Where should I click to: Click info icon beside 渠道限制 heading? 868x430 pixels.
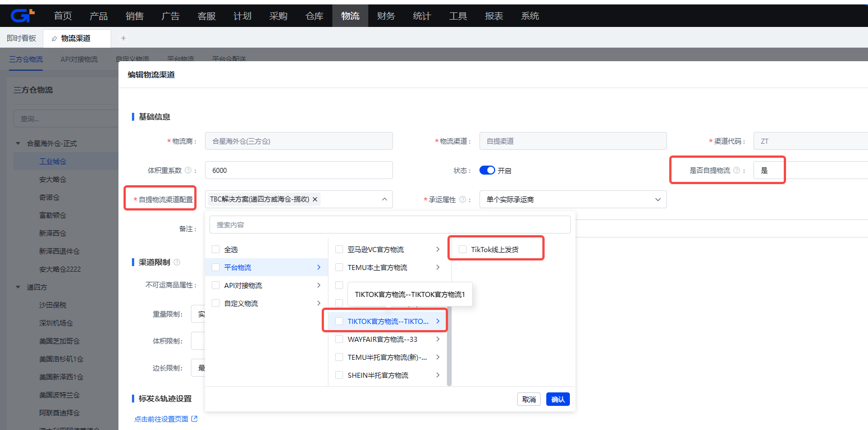177,262
